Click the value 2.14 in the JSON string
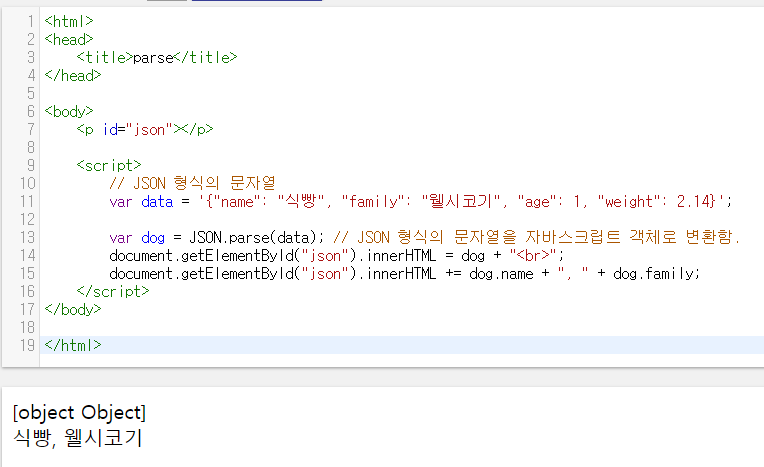This screenshot has width=764, height=467. click(692, 202)
